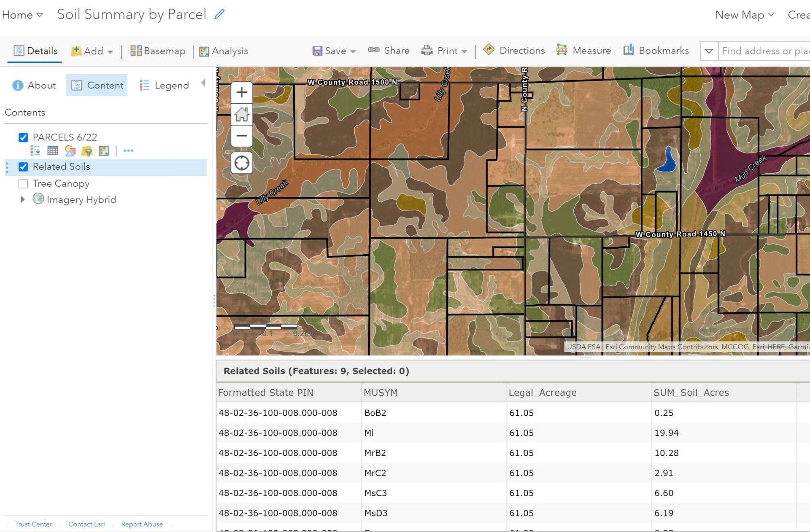Hide the Related Soils layer
The image size is (810, 532).
tap(23, 167)
